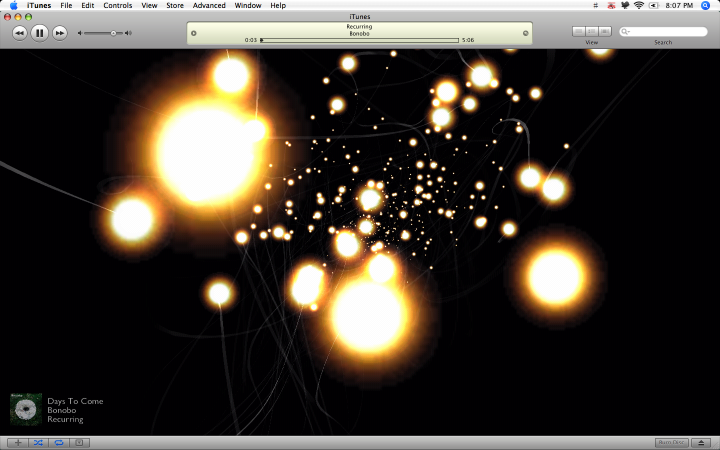The width and height of the screenshot is (720, 450).
Task: Click the left circular arrow in the track display
Action: point(194,33)
